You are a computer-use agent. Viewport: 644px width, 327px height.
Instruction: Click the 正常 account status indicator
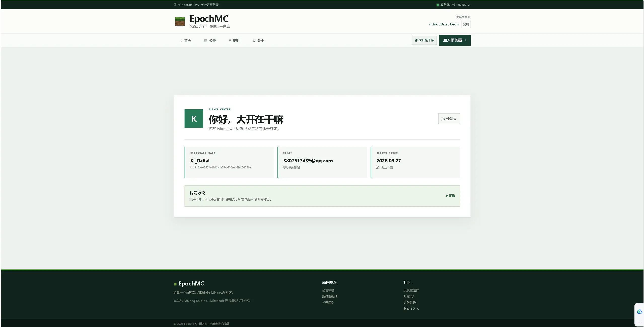[450, 196]
